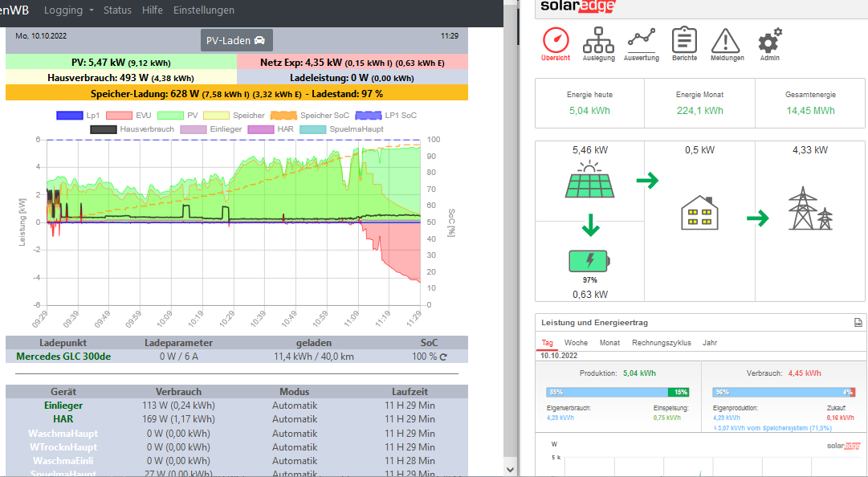
Task: Expand the Logging dropdown menu
Action: tap(68, 10)
